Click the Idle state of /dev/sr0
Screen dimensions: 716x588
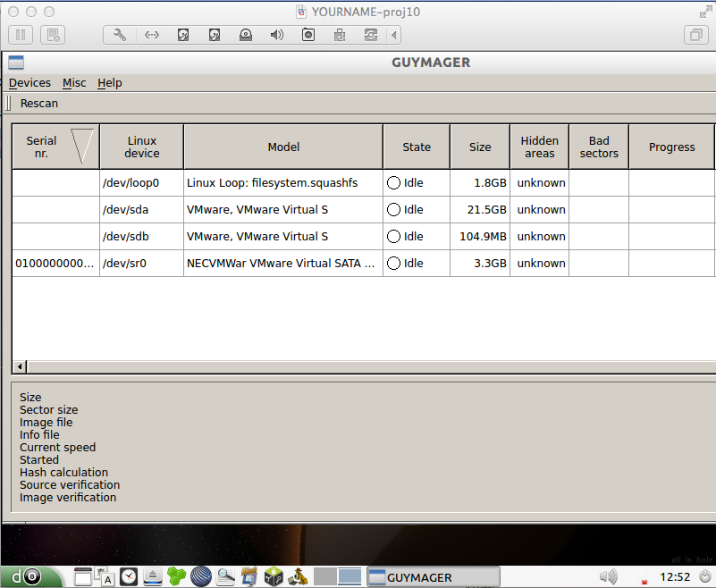(417, 264)
